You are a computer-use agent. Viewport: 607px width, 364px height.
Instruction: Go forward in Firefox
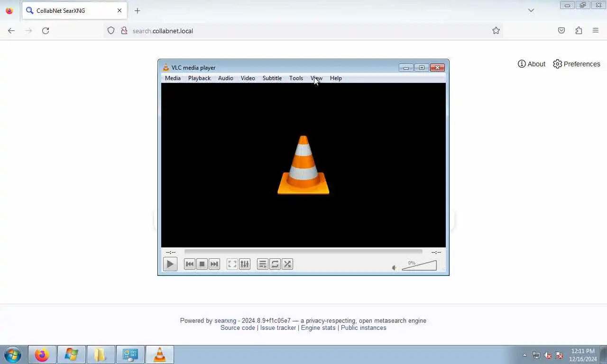click(x=28, y=31)
